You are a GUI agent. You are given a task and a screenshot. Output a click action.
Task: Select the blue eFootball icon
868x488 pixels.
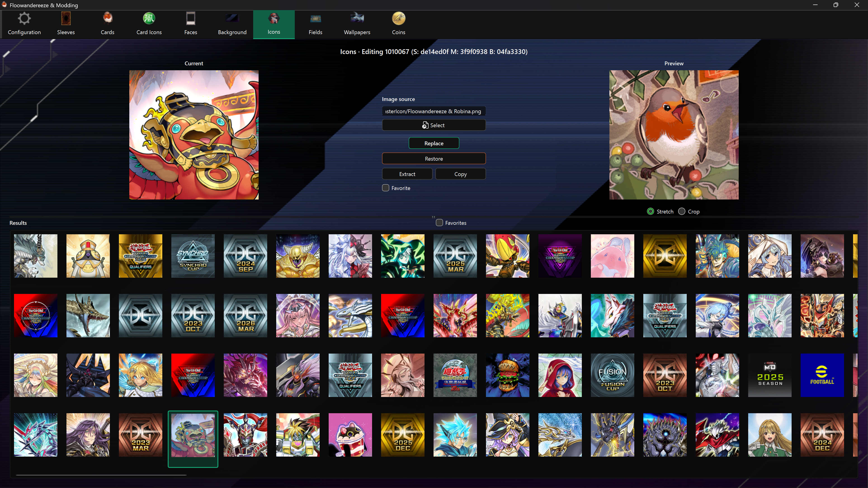(x=822, y=375)
